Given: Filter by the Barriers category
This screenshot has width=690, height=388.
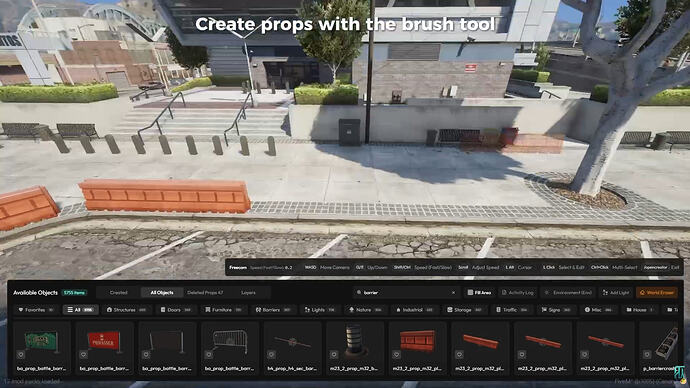Looking at the screenshot, I should 273,310.
